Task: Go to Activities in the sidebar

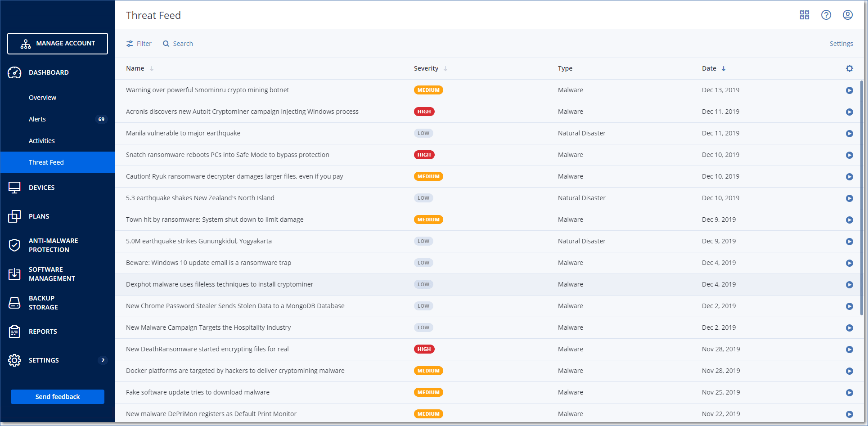Action: coord(42,141)
